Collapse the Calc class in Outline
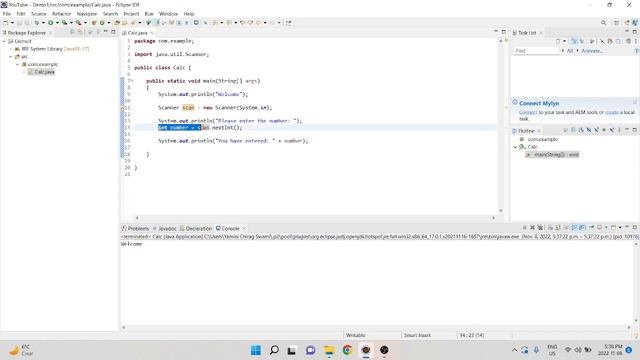 tap(516, 147)
